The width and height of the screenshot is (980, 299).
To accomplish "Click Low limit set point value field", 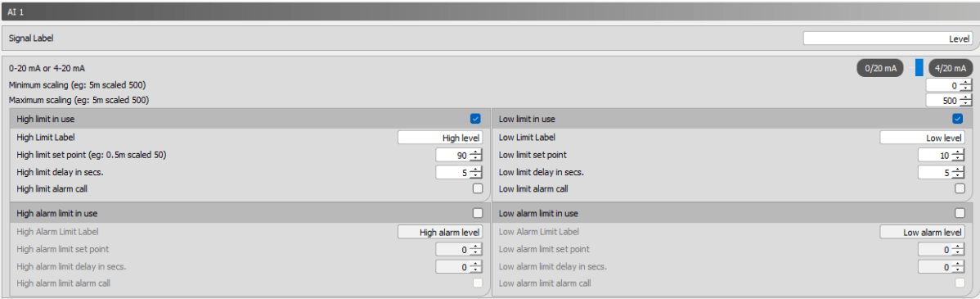I will pyautogui.click(x=934, y=155).
